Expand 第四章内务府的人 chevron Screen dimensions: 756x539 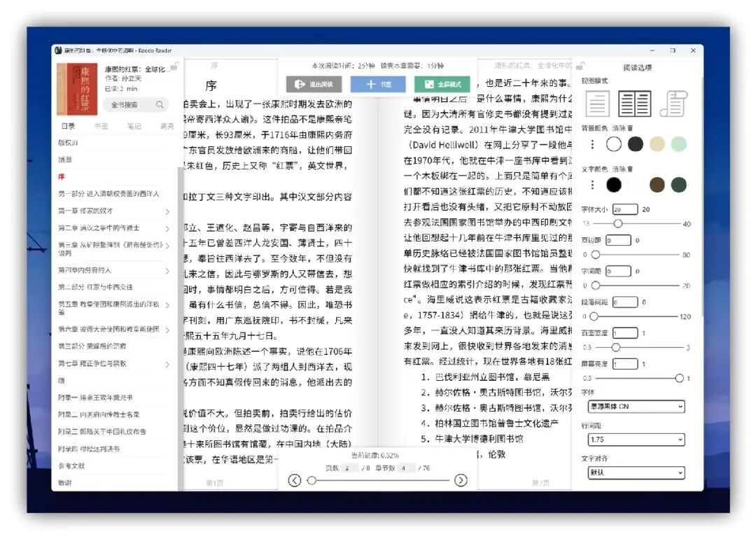[167, 271]
